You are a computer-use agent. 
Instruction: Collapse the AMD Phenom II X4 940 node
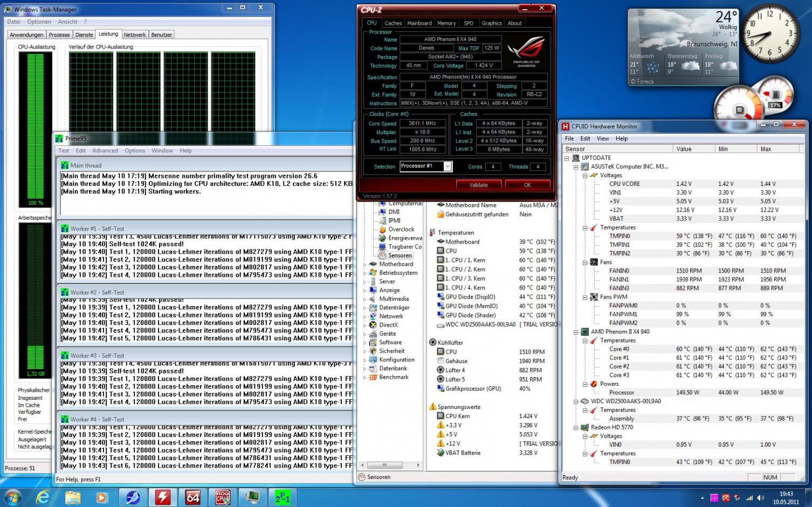coord(576,332)
